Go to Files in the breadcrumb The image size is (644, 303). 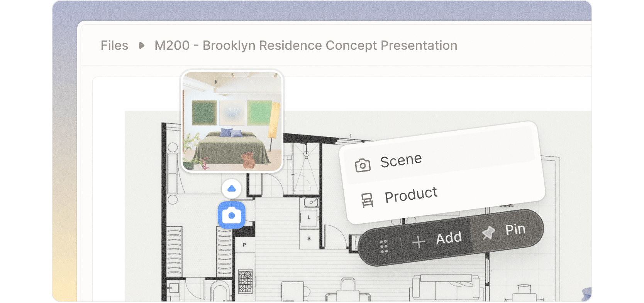114,45
